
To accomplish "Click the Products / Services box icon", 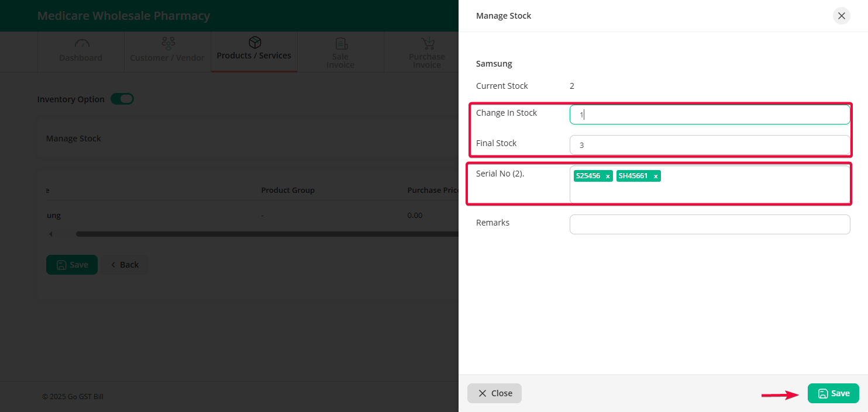I will click(254, 42).
